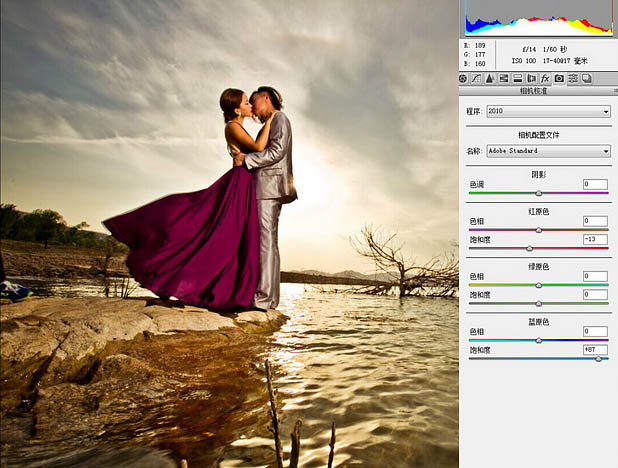Click the blue primary saturation slider handle
Image resolution: width=618 pixels, height=468 pixels.
[x=598, y=359]
